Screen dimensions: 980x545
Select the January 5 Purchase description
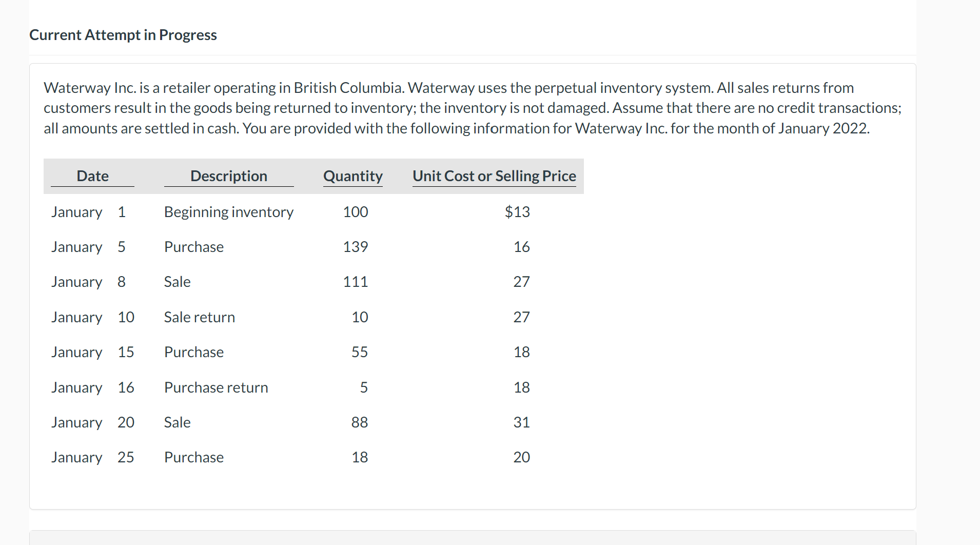[193, 247]
